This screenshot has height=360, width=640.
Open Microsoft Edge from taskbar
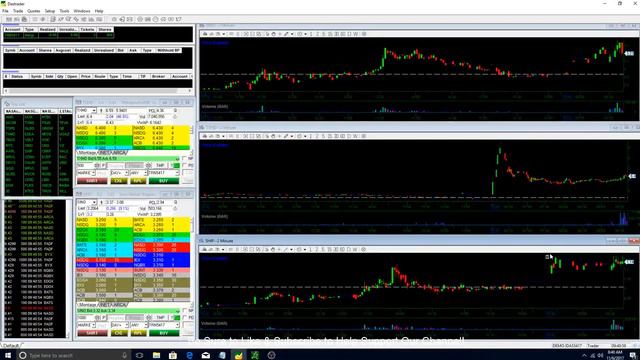click(x=189, y=356)
